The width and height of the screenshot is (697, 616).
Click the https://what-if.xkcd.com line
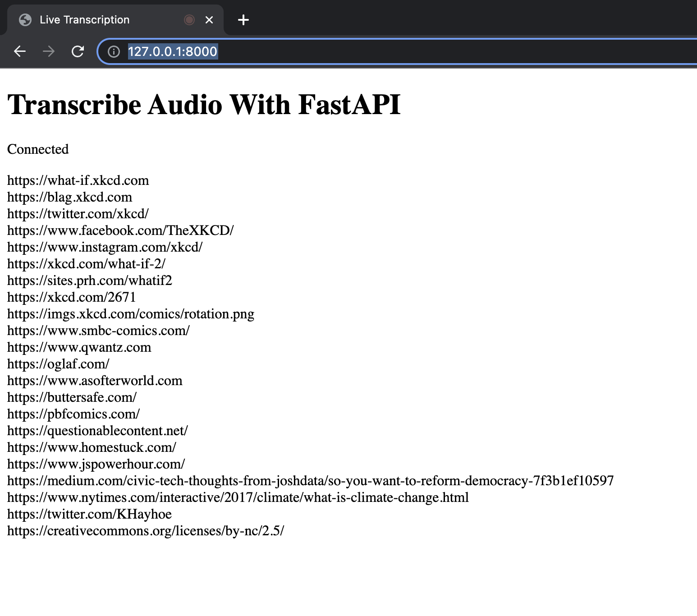click(x=78, y=180)
